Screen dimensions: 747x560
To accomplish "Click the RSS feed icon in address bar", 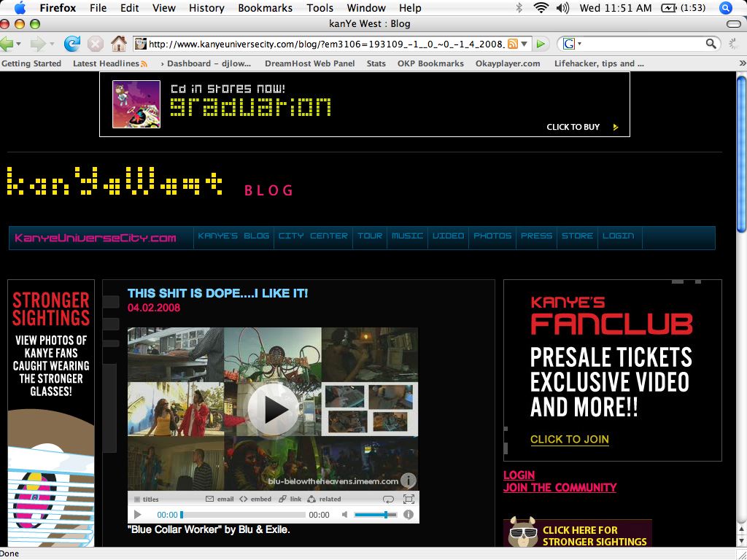I will [513, 44].
